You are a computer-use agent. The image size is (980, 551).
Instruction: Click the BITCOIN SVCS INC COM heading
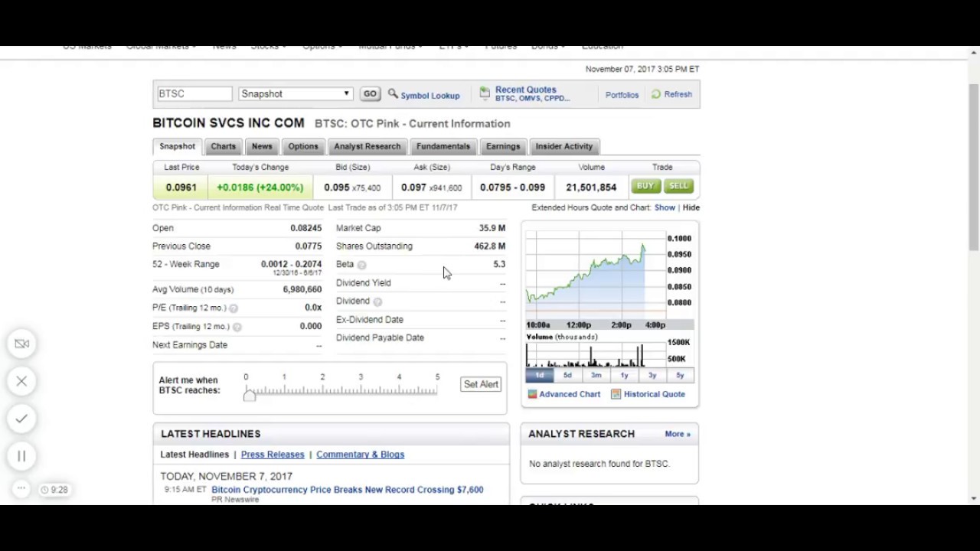[228, 122]
